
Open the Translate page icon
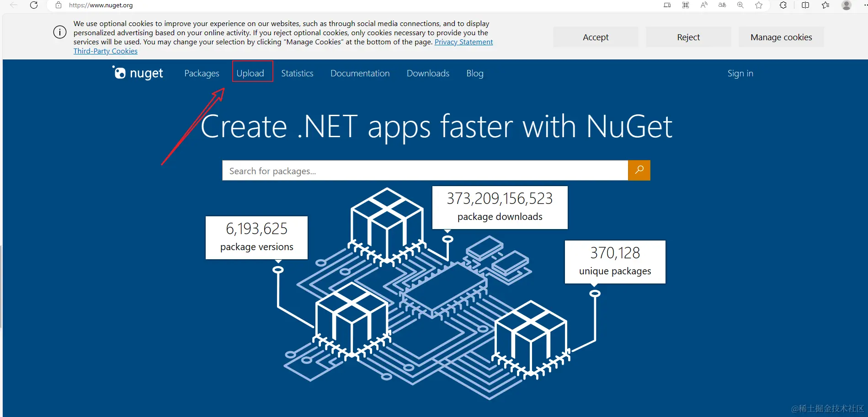722,5
